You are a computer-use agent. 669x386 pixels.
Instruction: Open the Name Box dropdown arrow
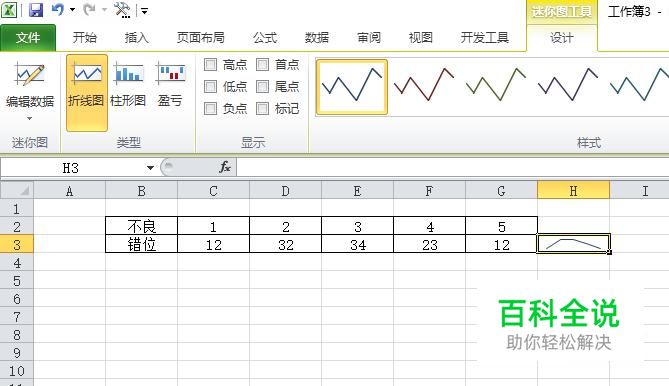tap(150, 168)
